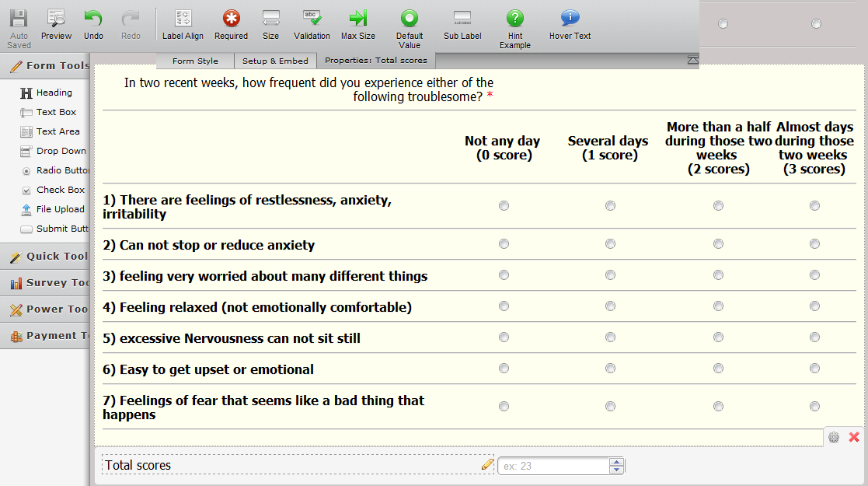Image resolution: width=868 pixels, height=486 pixels.
Task: Add a Sub Label
Action: click(x=462, y=25)
